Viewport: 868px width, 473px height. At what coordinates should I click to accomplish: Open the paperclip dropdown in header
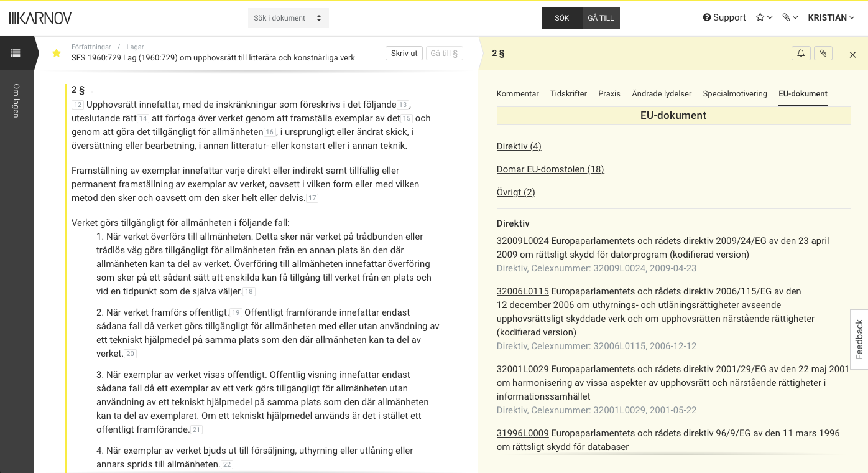(790, 17)
